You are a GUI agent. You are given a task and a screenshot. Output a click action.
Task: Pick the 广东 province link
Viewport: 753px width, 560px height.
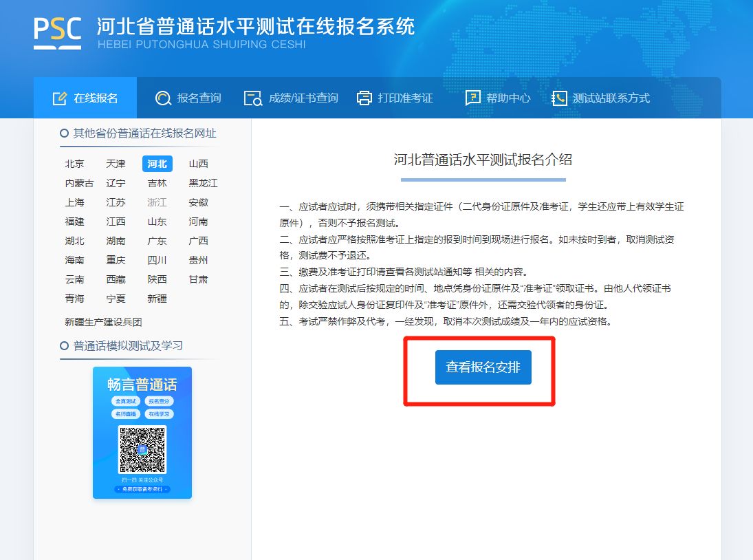[157, 241]
